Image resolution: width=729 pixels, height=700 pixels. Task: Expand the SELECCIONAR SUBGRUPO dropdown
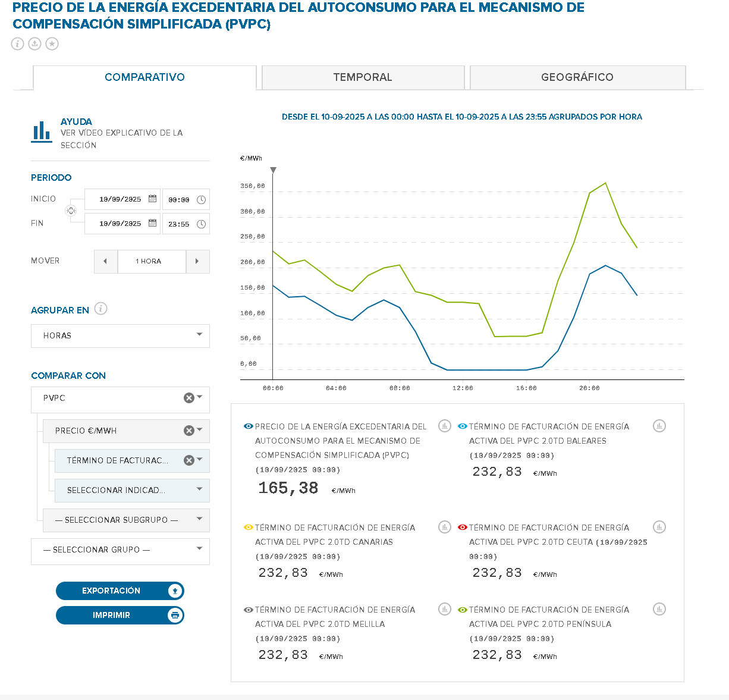pos(126,520)
